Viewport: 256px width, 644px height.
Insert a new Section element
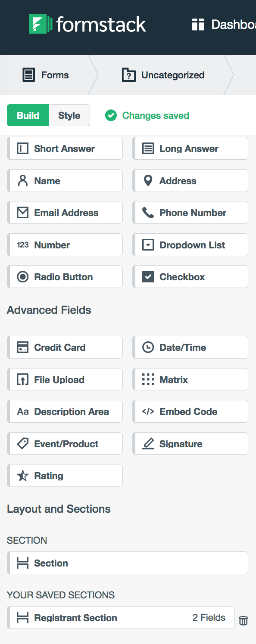click(128, 563)
